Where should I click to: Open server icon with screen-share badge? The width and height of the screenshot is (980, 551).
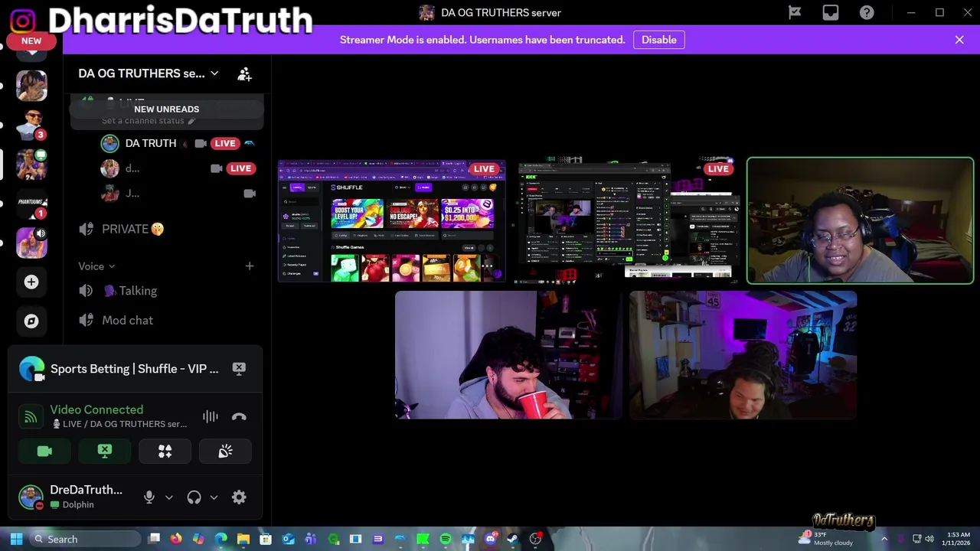click(31, 165)
